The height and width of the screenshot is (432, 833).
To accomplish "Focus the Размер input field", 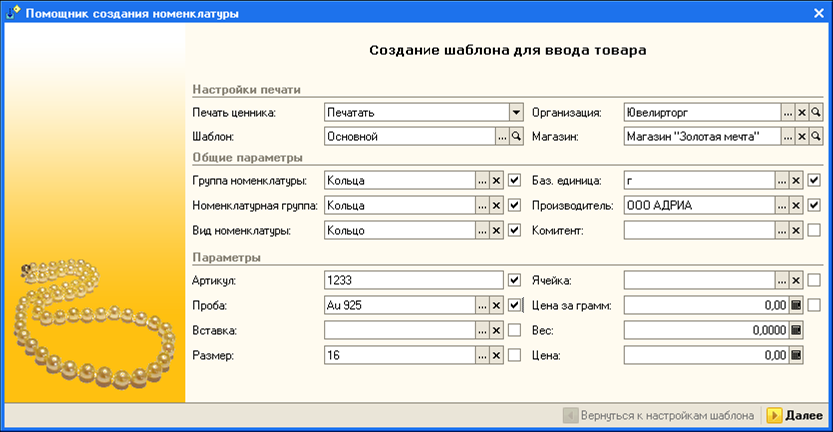I will 400,355.
